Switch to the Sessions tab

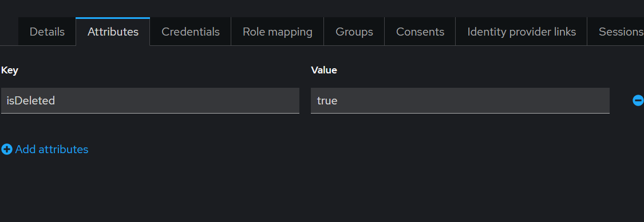point(616,32)
